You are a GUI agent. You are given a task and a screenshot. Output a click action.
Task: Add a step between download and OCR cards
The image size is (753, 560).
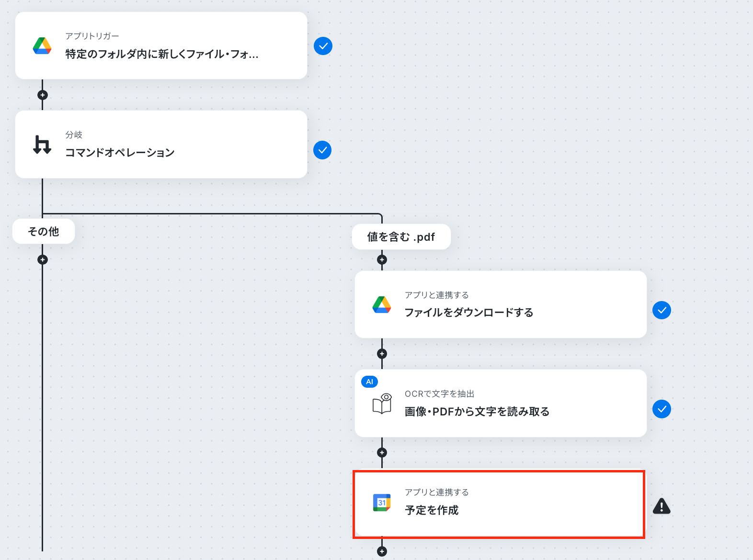click(382, 354)
